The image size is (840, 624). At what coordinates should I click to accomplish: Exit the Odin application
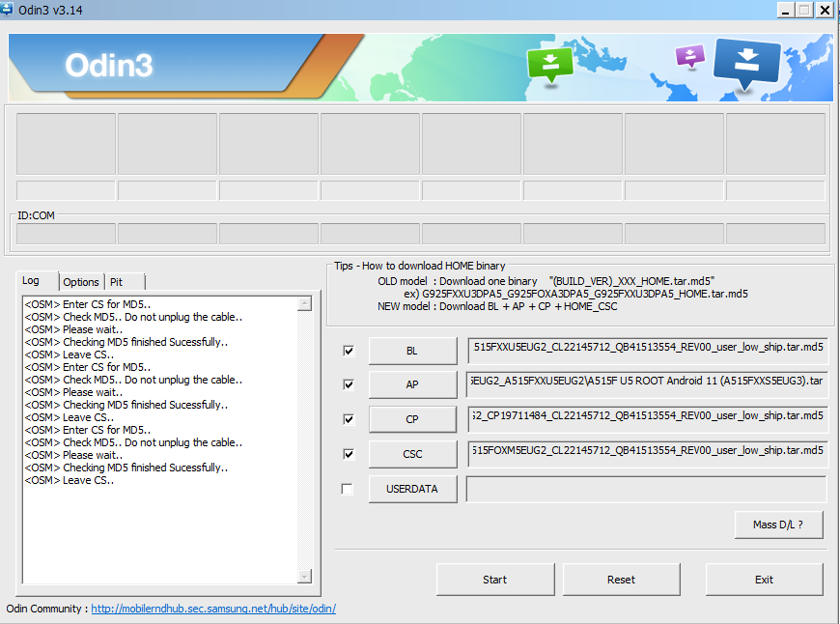pyautogui.click(x=764, y=580)
